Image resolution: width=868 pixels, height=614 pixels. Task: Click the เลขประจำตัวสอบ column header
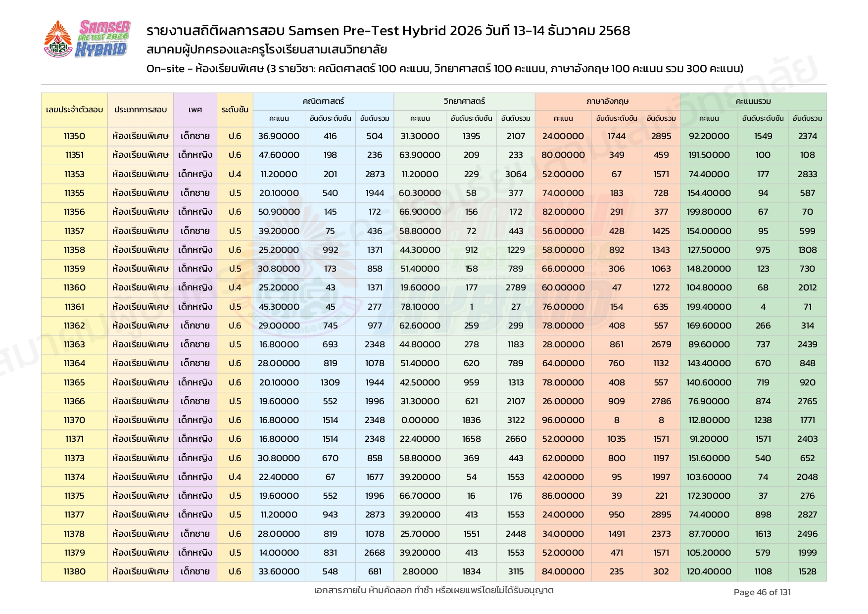tap(74, 110)
